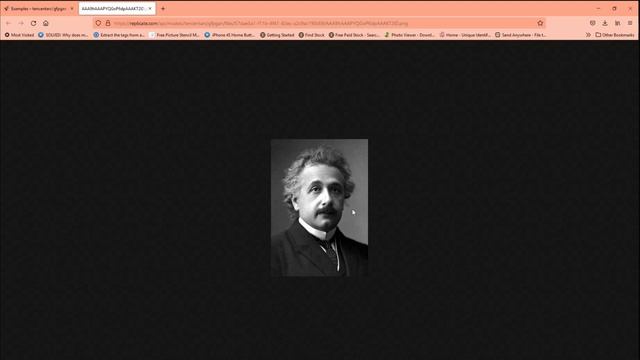640x360 pixels.
Task: Open the Firefox application menu
Action: (630, 23)
